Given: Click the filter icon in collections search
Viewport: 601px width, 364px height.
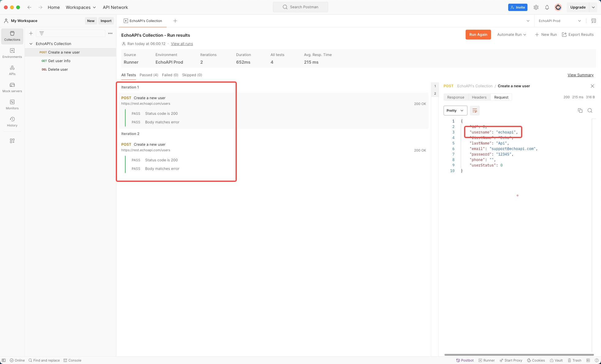Looking at the screenshot, I should tap(42, 33).
